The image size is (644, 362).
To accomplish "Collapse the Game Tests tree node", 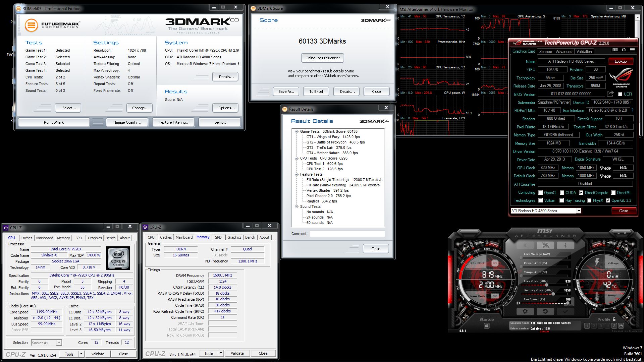I will click(x=297, y=132).
